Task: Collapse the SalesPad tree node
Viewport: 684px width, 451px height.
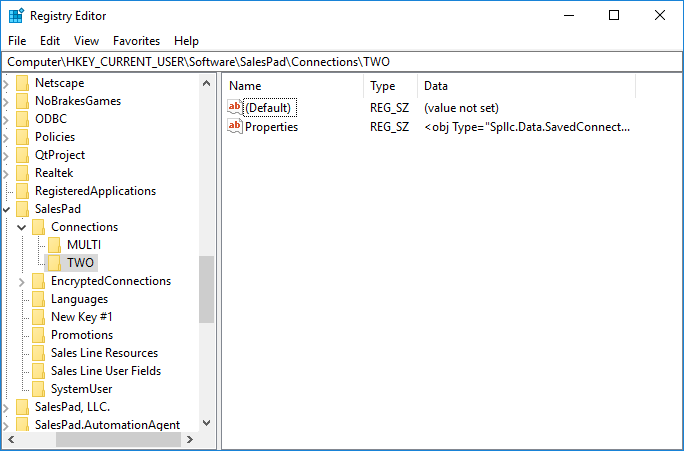Action: (7, 209)
